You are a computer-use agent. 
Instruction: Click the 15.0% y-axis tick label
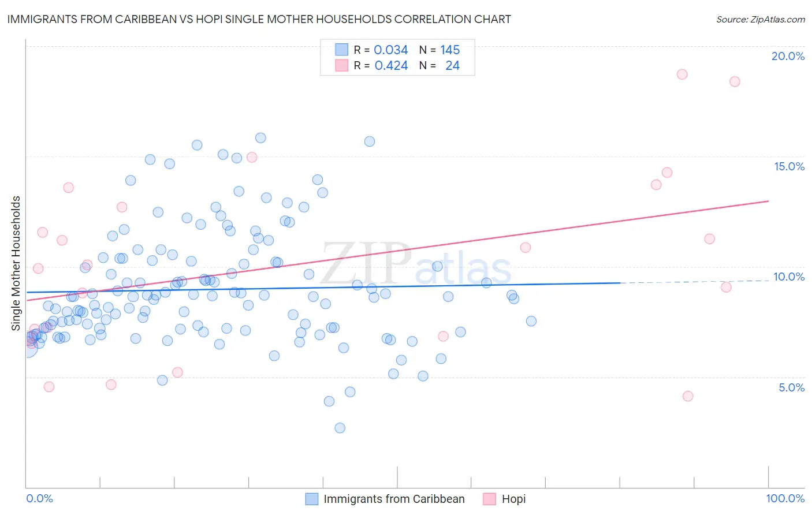(x=789, y=166)
